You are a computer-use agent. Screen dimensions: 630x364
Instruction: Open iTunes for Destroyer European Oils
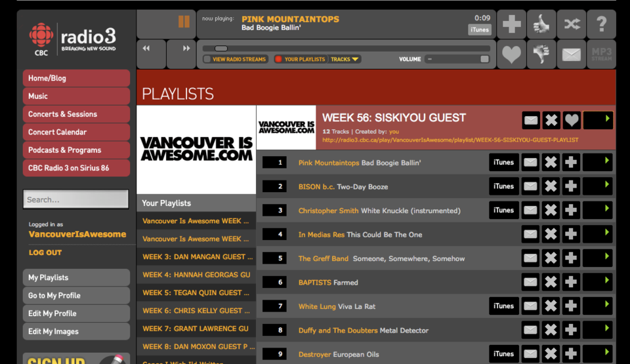[x=503, y=354]
